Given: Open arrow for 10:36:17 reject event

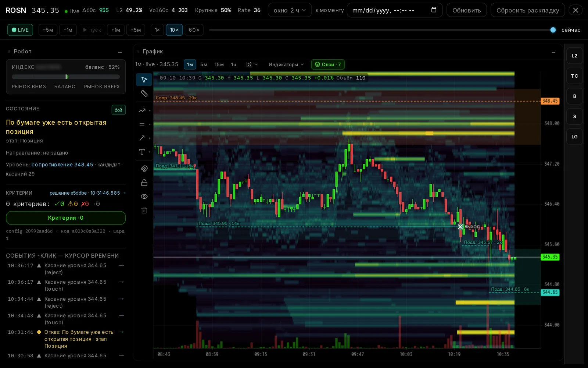Looking at the screenshot, I should (122, 265).
